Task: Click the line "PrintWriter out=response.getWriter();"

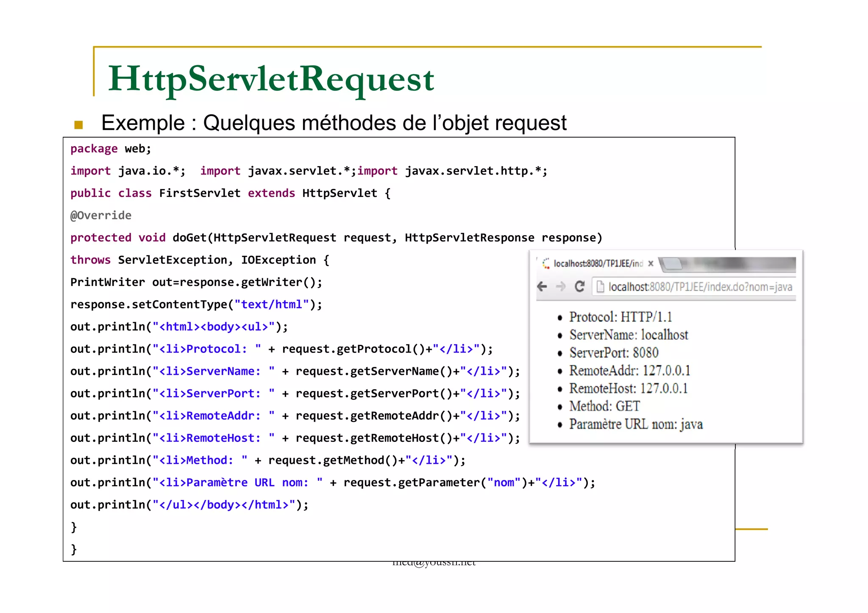Action: pyautogui.click(x=196, y=282)
